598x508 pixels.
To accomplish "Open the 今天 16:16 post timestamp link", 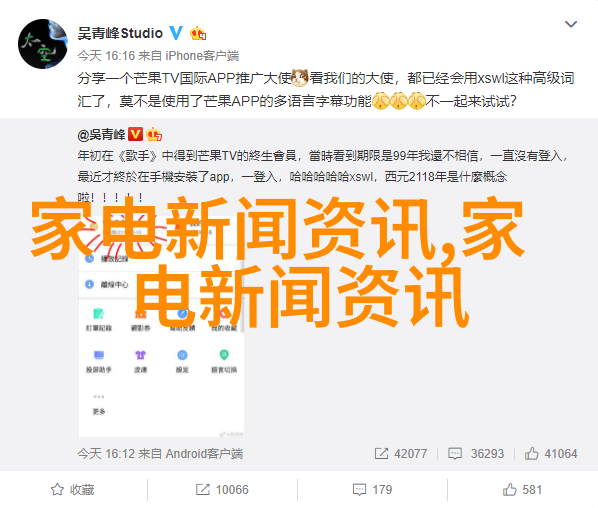I will click(106, 56).
